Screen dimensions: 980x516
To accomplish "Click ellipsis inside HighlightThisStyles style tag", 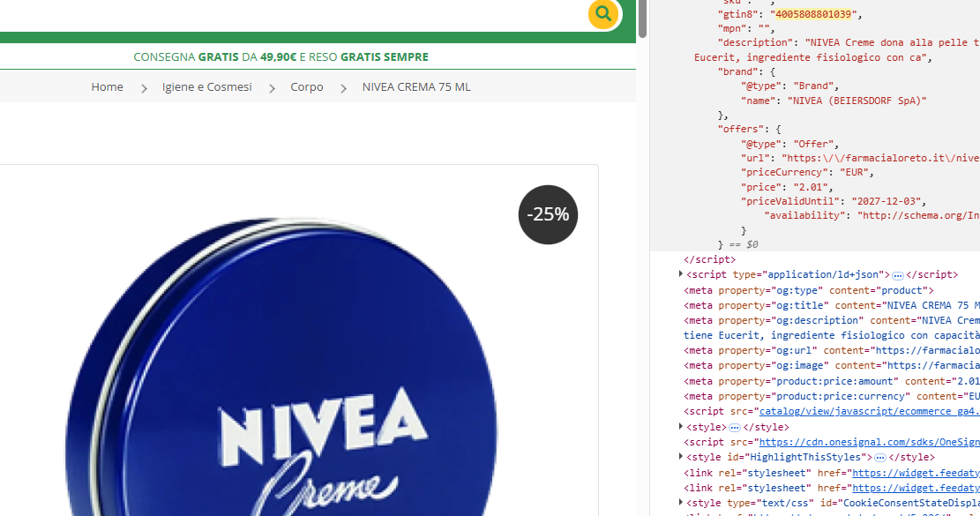I will point(880,458).
